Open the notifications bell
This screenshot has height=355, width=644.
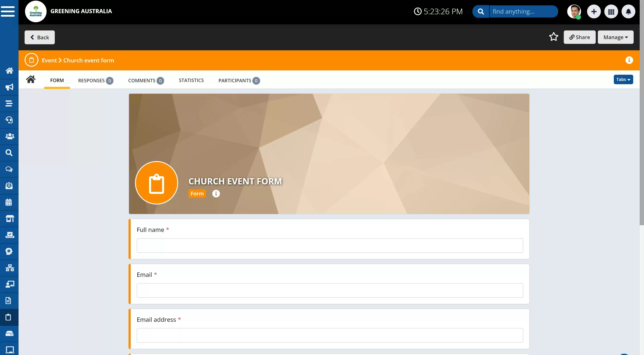coord(628,11)
